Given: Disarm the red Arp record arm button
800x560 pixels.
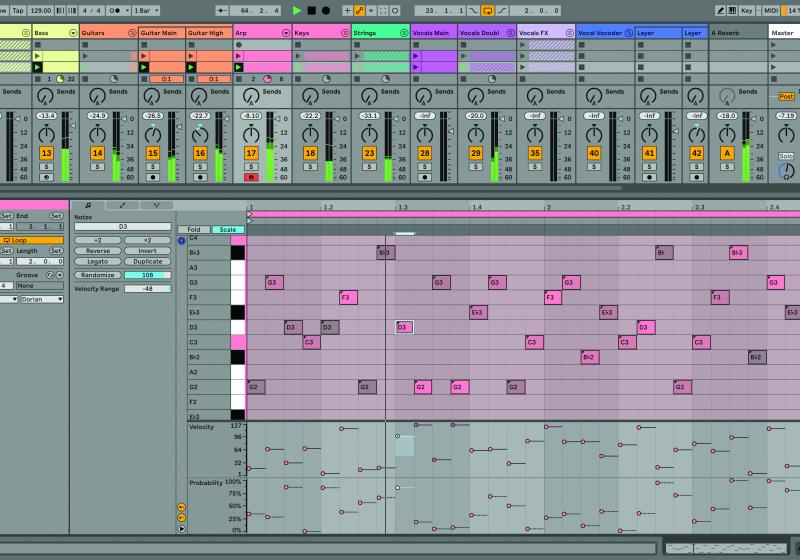Looking at the screenshot, I should (x=251, y=177).
